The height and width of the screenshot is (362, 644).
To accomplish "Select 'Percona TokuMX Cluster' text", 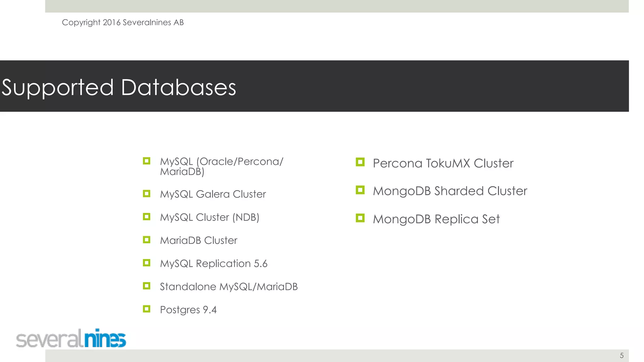I will [x=443, y=163].
